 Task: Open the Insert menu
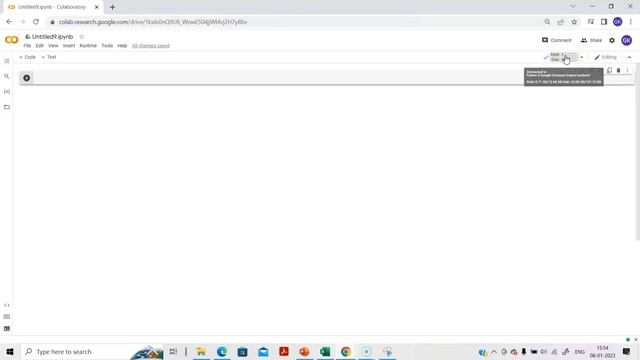point(69,46)
